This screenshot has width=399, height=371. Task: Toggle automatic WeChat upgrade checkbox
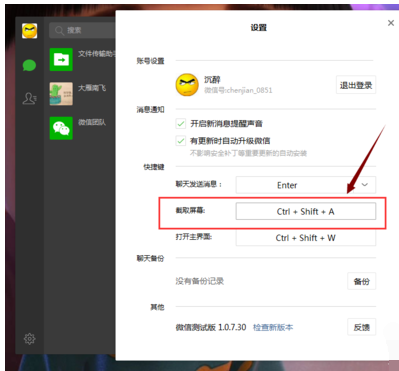click(181, 141)
